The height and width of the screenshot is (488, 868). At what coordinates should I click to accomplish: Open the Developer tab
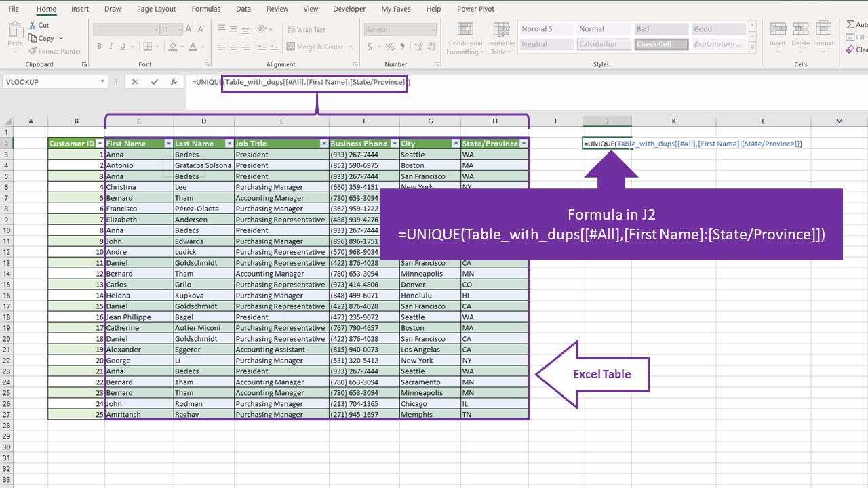point(350,9)
